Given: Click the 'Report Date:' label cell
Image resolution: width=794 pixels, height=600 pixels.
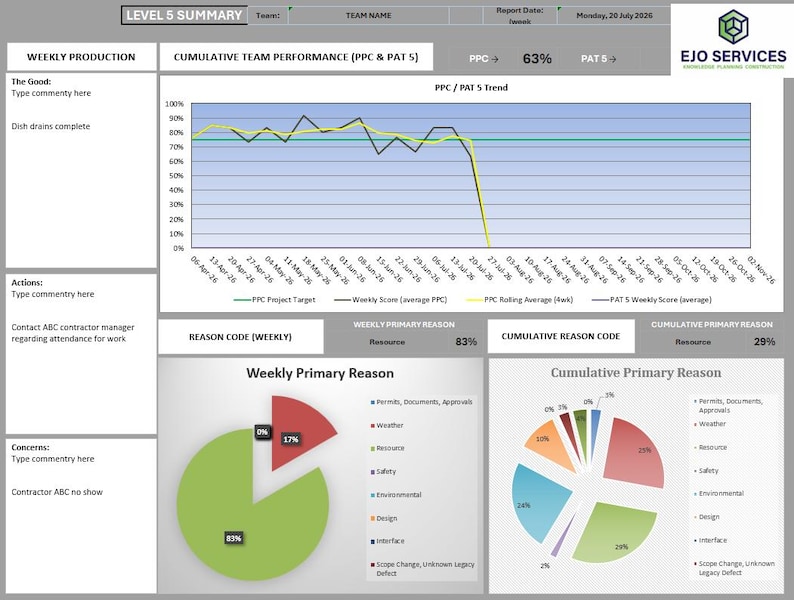Looking at the screenshot, I should point(520,16).
